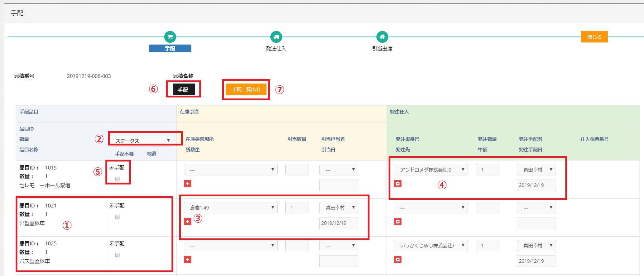Switch to the 発注仕入 step label

tap(276, 49)
